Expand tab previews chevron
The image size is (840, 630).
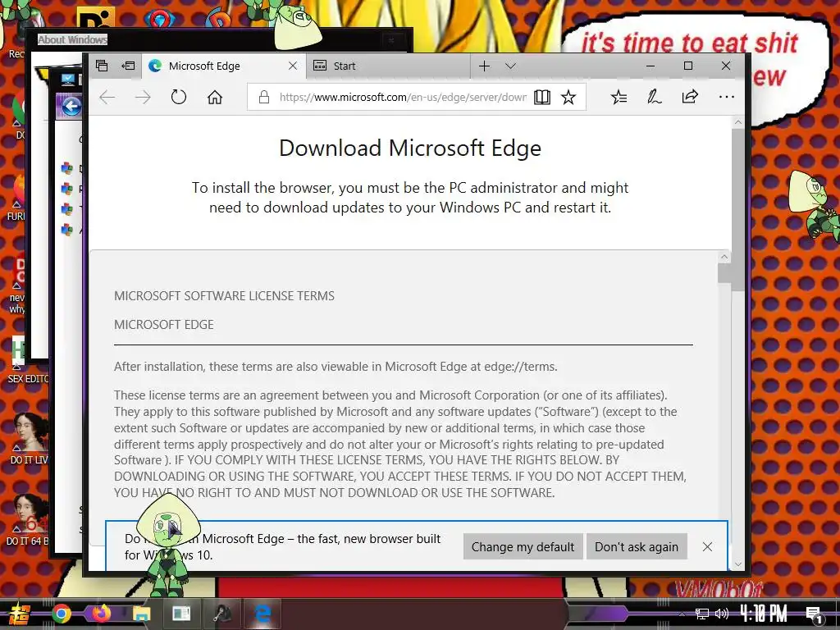tap(510, 66)
